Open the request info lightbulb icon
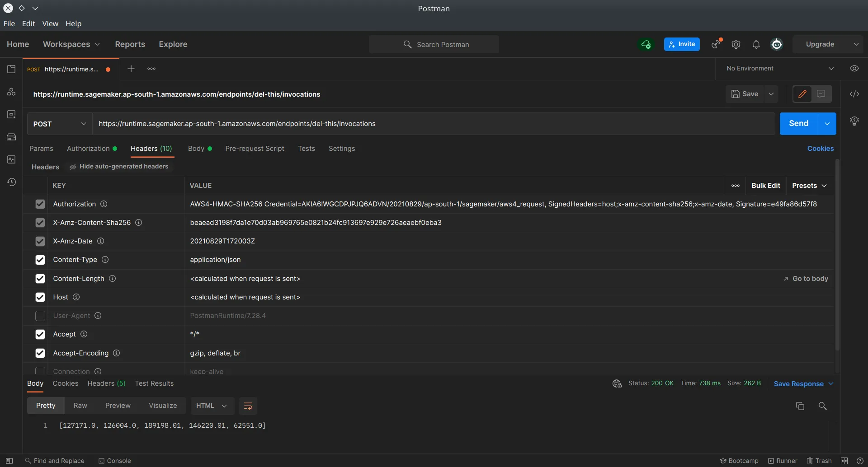 pyautogui.click(x=854, y=121)
